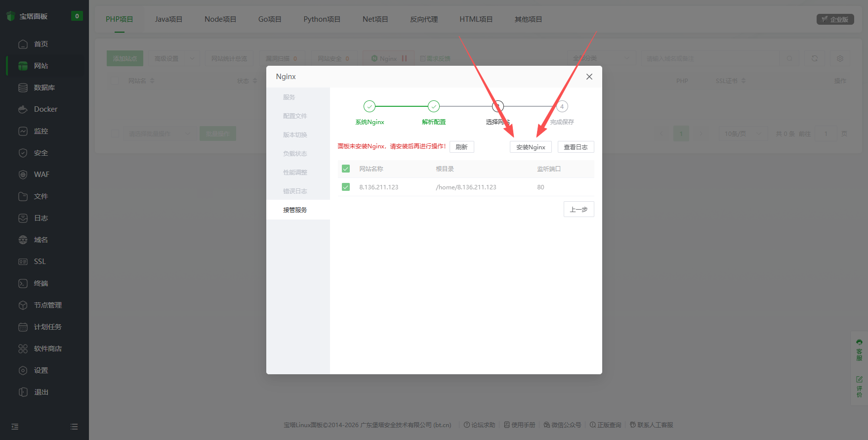Click step 1 系统Nginx checkmark circle

pos(370,106)
